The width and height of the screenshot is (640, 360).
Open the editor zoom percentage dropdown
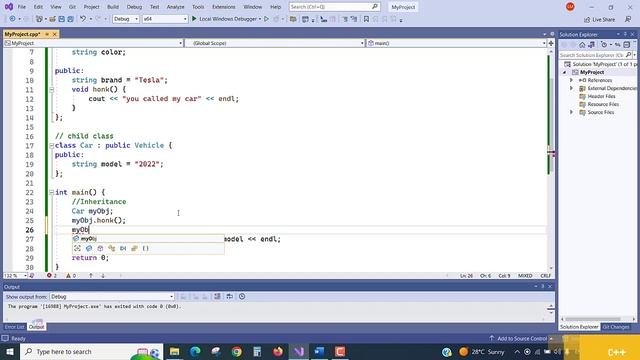pos(15,276)
